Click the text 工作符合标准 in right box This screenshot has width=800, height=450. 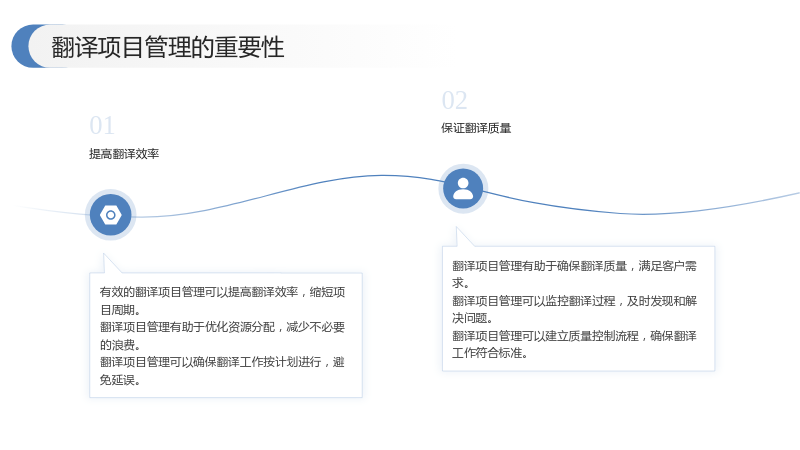tap(489, 353)
